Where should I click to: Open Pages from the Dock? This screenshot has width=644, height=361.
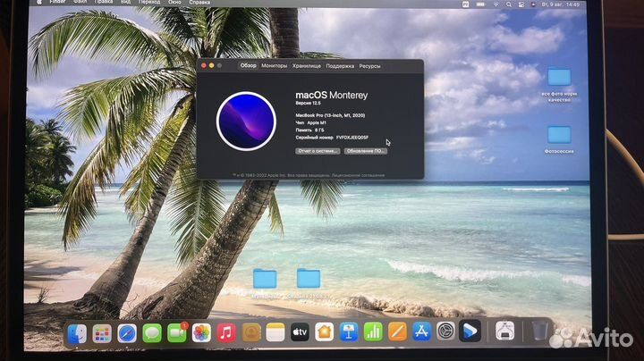coord(397,331)
